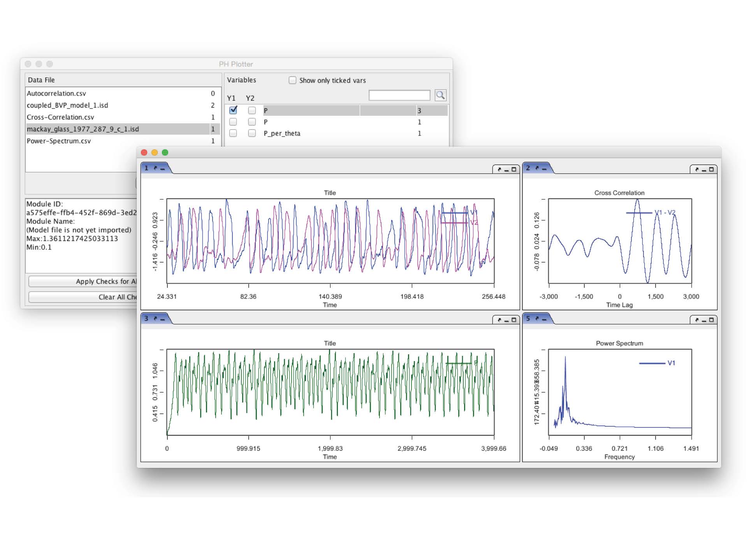The image size is (756, 534).
Task: Tick Y1 checkbox for second P variable
Action: [233, 122]
